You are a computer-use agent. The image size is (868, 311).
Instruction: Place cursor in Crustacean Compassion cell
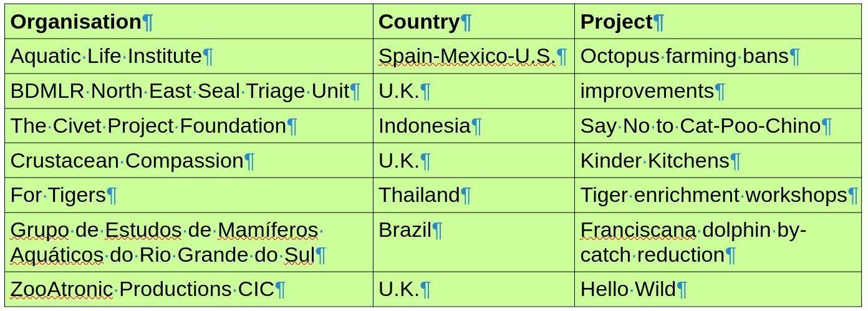pyautogui.click(x=127, y=161)
